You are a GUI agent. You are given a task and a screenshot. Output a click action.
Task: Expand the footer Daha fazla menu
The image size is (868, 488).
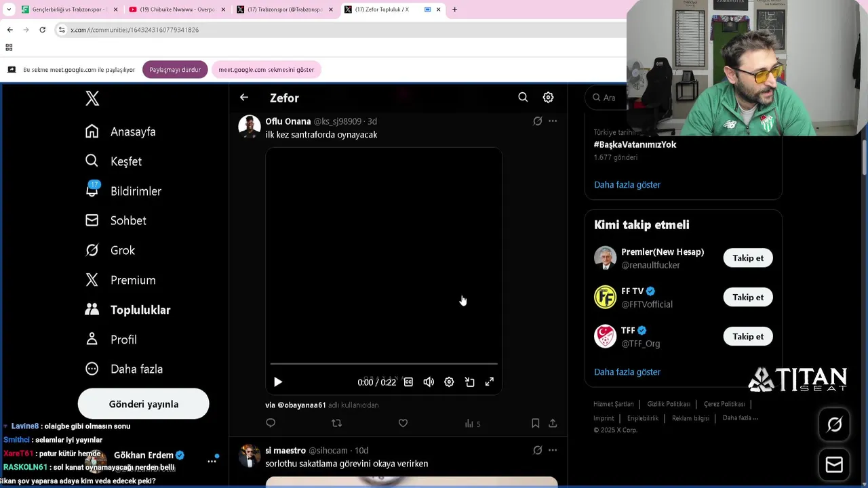click(x=741, y=418)
